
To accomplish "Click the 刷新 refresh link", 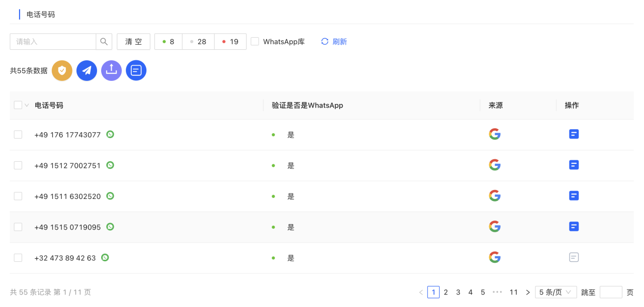I will [334, 42].
